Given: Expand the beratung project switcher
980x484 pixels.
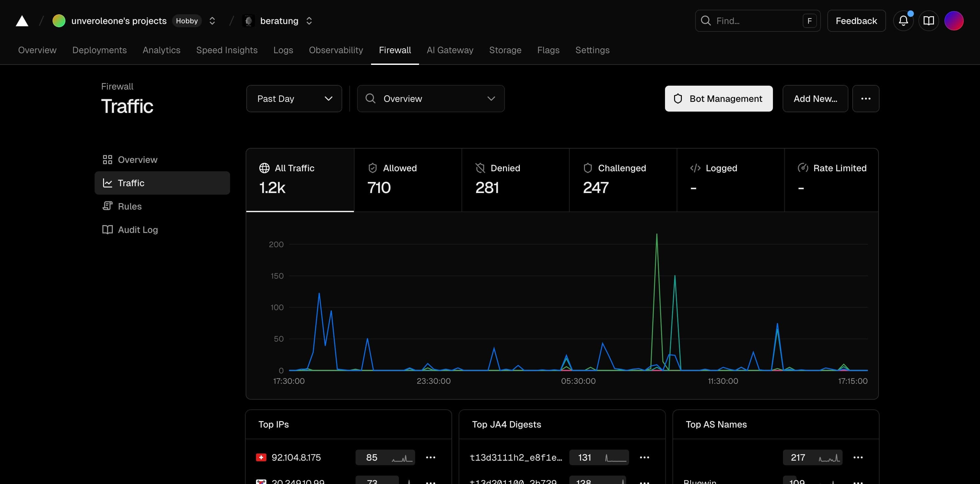Looking at the screenshot, I should (x=309, y=21).
